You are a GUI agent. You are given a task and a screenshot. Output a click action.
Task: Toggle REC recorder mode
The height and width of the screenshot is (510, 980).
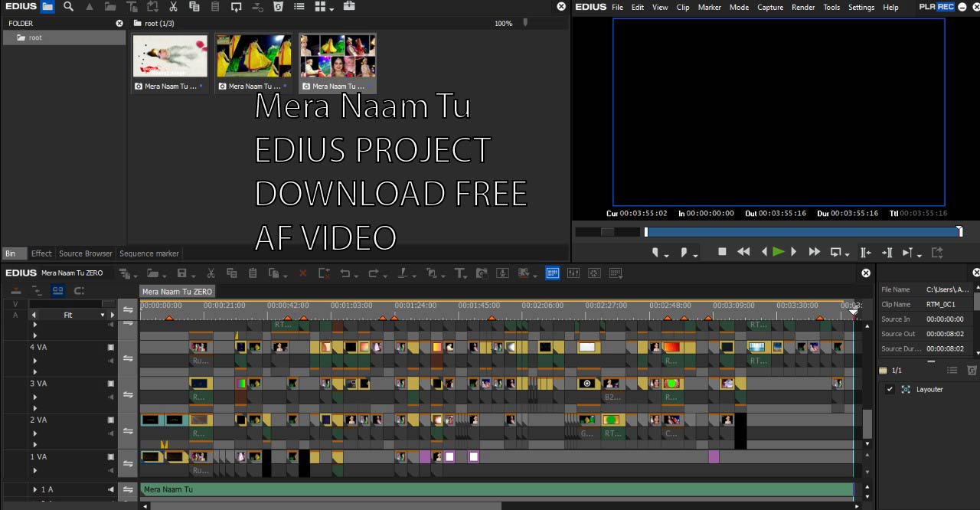[946, 7]
